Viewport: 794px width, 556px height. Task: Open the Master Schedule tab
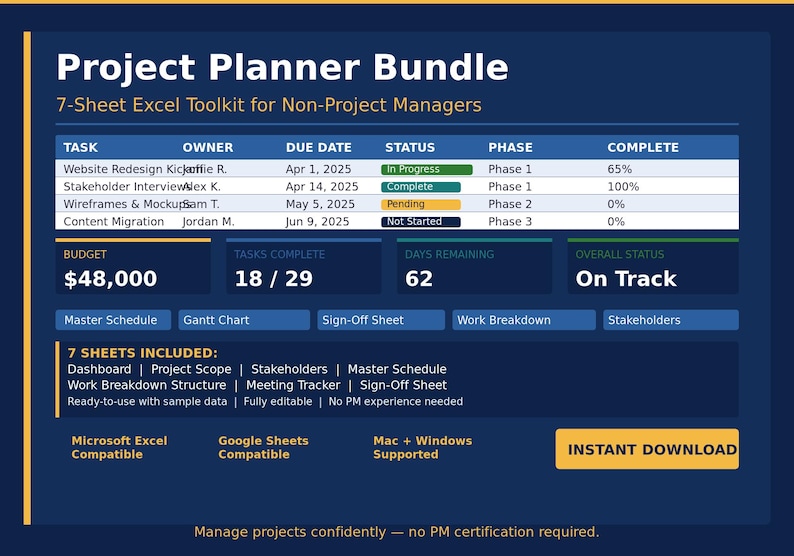(113, 320)
